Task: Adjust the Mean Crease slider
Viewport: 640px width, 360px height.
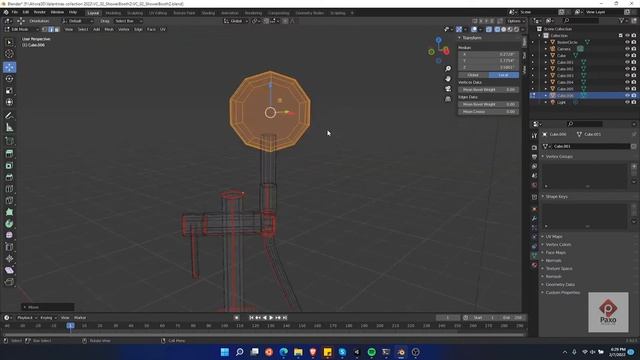Action: pos(489,111)
